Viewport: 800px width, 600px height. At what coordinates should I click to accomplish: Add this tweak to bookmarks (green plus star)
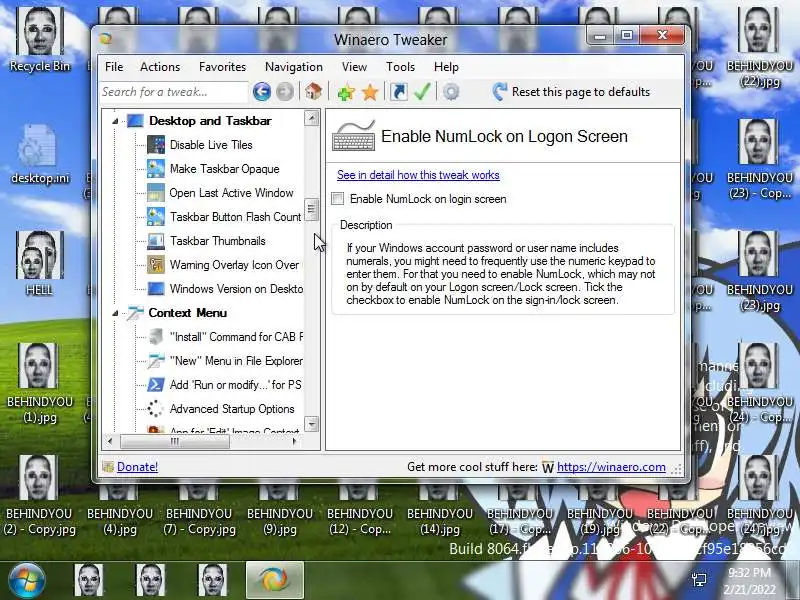(346, 92)
